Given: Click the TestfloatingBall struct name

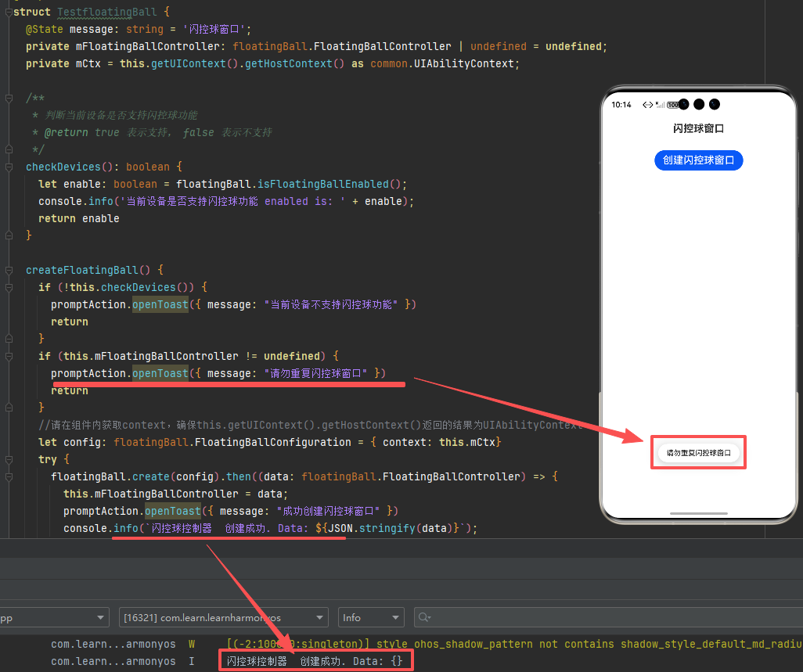Looking at the screenshot, I should click(x=107, y=12).
